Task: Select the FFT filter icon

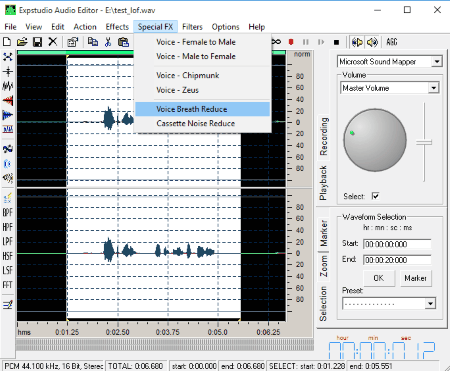Action: (7, 285)
